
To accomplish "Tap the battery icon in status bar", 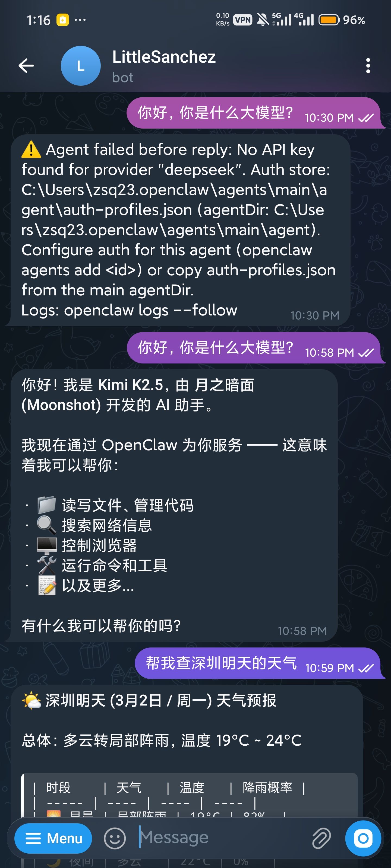I will pos(329,20).
